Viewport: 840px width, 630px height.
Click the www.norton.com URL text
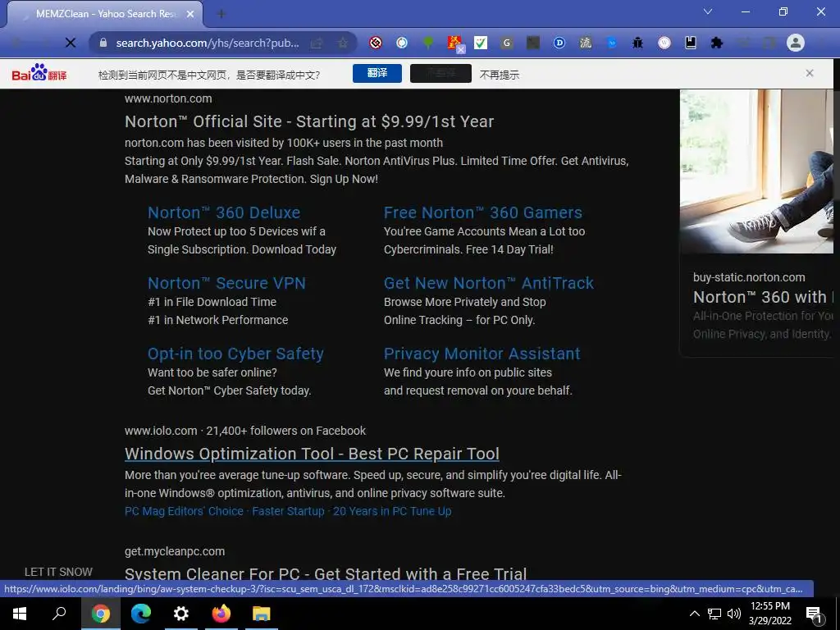pyautogui.click(x=168, y=98)
